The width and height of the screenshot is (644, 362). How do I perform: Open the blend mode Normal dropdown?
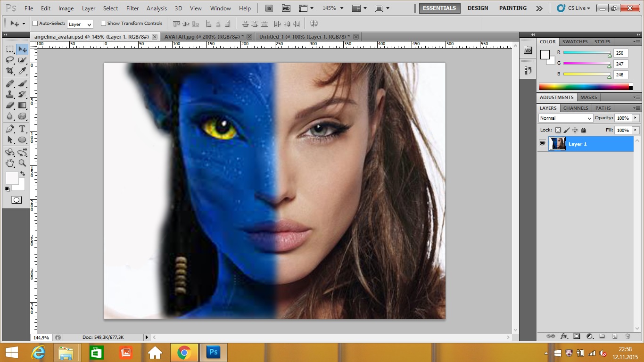click(x=565, y=118)
